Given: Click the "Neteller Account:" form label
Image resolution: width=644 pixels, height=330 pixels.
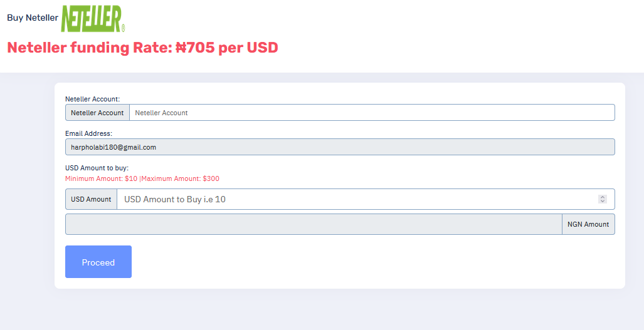Looking at the screenshot, I should click(92, 99).
